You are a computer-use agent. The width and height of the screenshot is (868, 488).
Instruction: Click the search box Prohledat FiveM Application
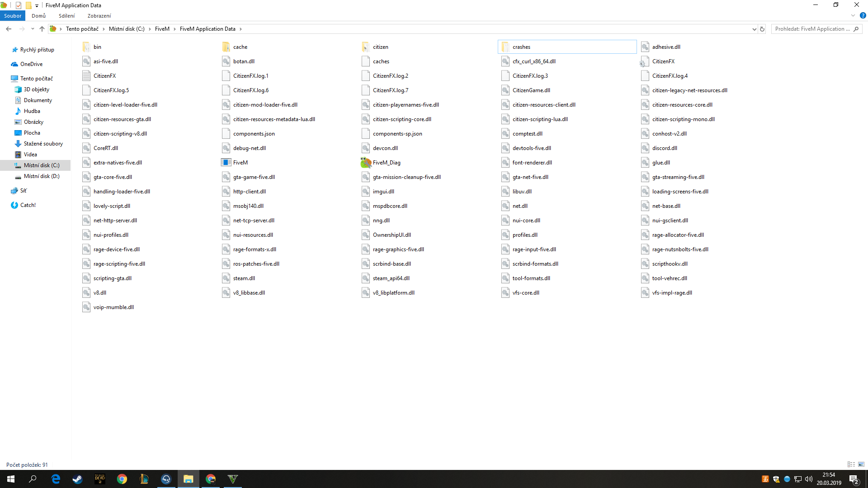(x=812, y=29)
